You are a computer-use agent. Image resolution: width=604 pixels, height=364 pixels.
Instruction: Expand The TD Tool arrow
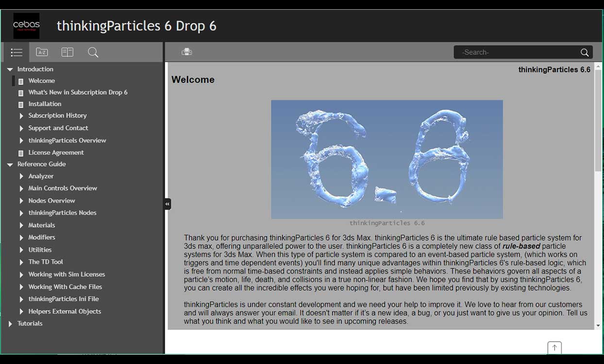click(21, 262)
